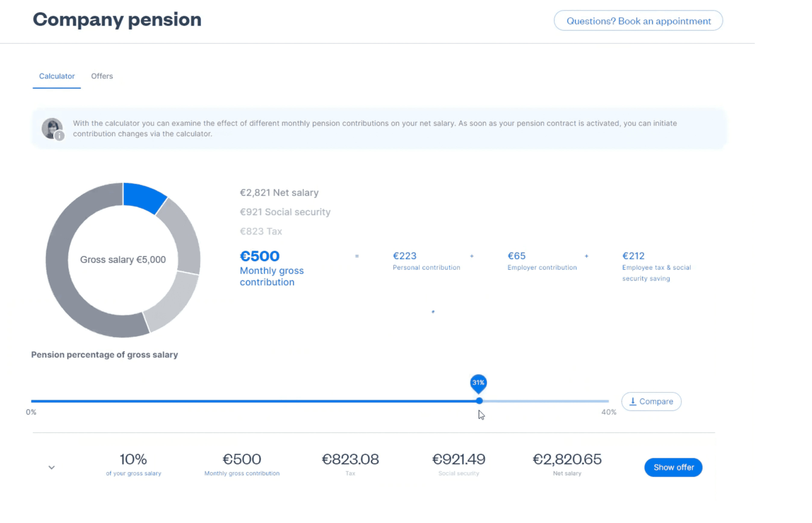
Task: Click the €223 Personal contribution value
Action: (405, 256)
